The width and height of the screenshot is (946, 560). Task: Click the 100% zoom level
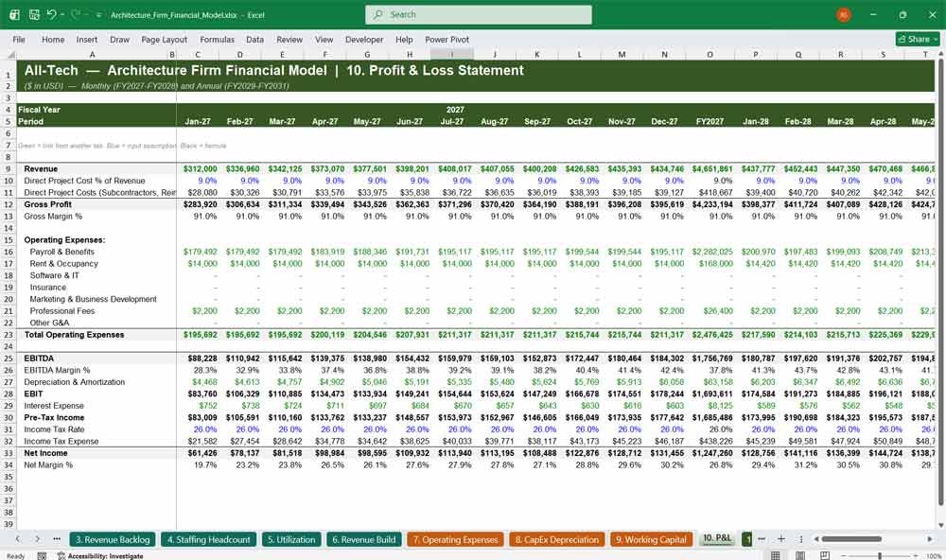934,556
